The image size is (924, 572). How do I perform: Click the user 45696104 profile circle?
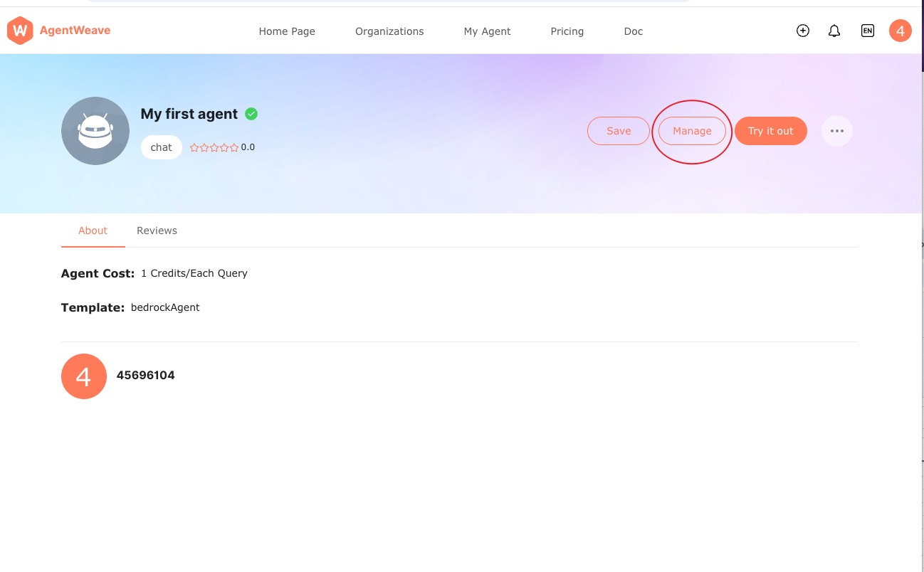click(x=84, y=376)
